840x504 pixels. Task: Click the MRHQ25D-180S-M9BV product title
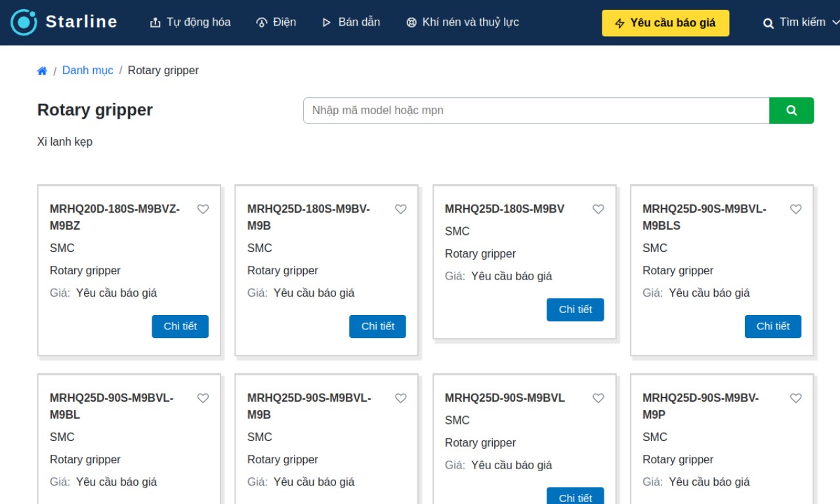coord(505,209)
